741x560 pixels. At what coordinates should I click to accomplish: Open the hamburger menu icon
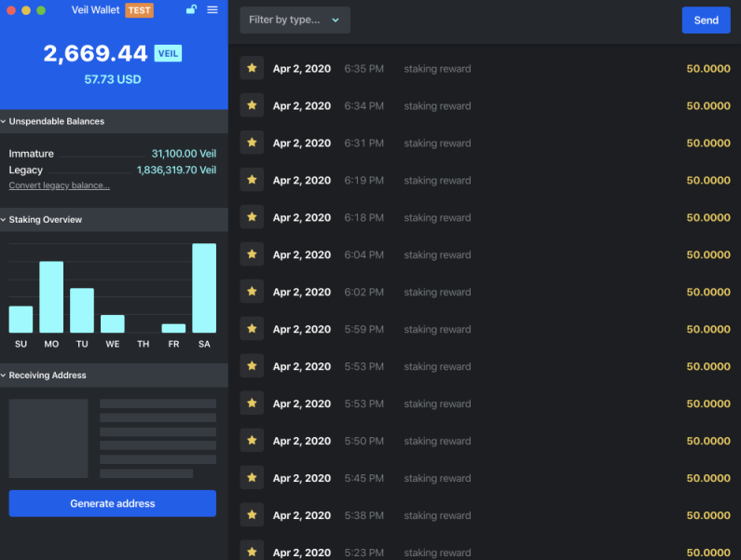point(213,10)
